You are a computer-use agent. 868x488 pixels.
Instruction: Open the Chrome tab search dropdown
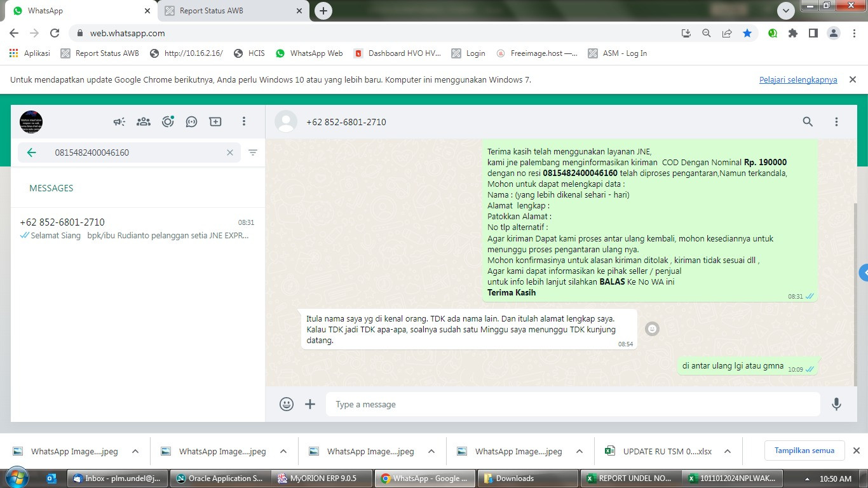click(x=786, y=11)
